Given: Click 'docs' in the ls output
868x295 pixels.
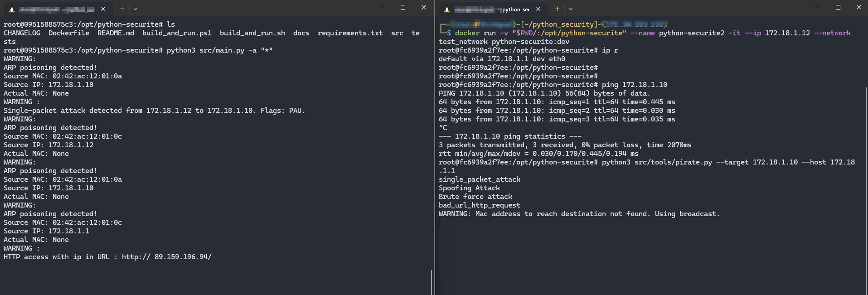Looking at the screenshot, I should pos(301,33).
